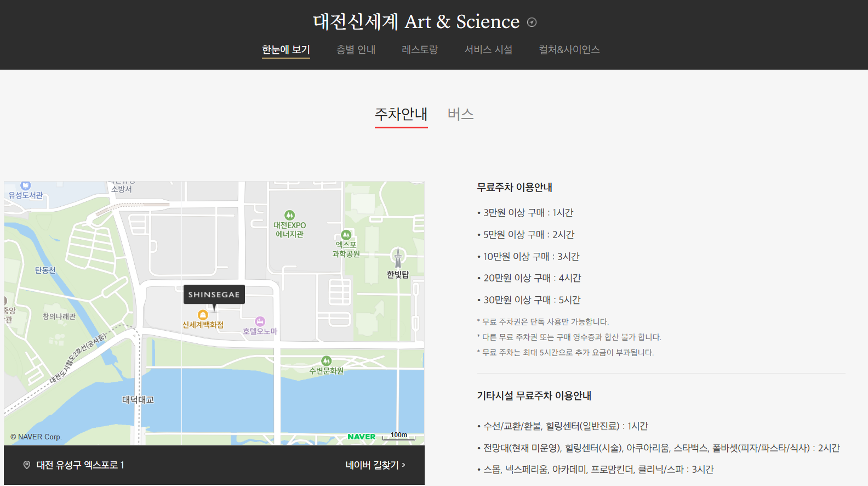Screen dimensions: 868x486
Task: Open the 층별 안내 menu
Action: point(356,50)
